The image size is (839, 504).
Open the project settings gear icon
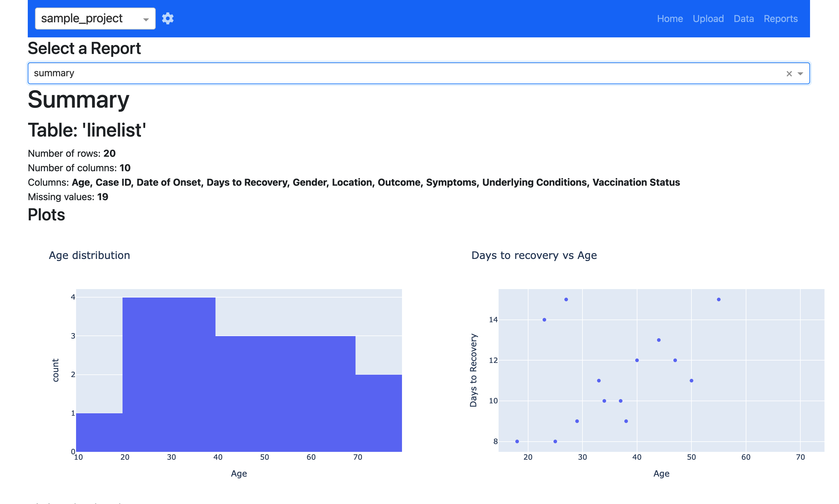[167, 18]
